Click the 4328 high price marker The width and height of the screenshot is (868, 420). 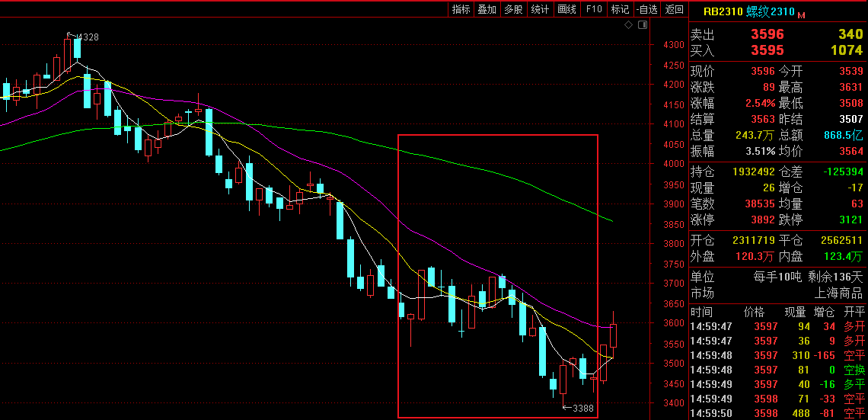(x=87, y=37)
